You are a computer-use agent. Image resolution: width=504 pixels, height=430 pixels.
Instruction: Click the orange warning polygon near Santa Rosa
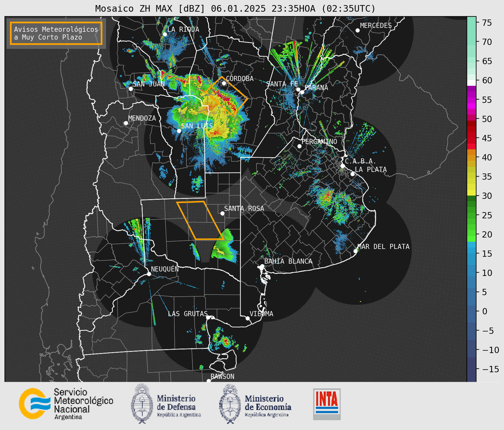coord(200,221)
